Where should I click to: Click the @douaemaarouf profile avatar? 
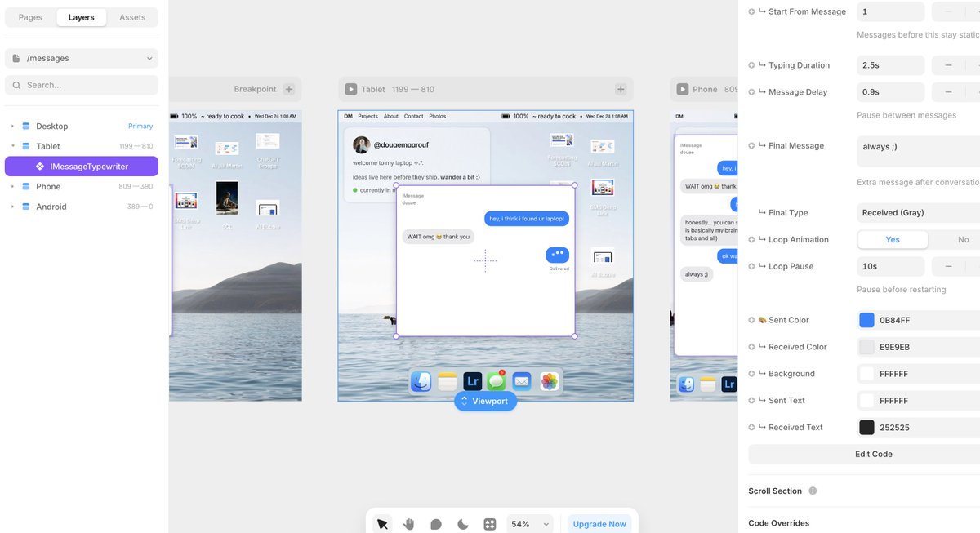(361, 144)
